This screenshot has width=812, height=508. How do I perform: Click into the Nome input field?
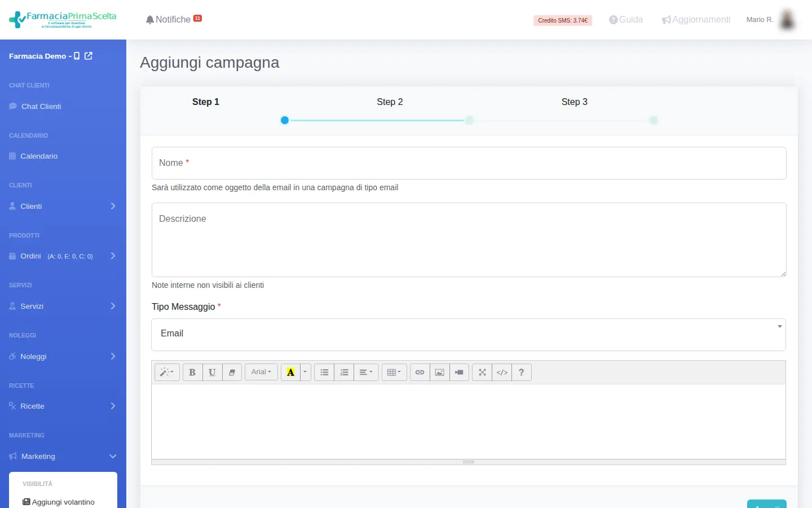point(469,163)
